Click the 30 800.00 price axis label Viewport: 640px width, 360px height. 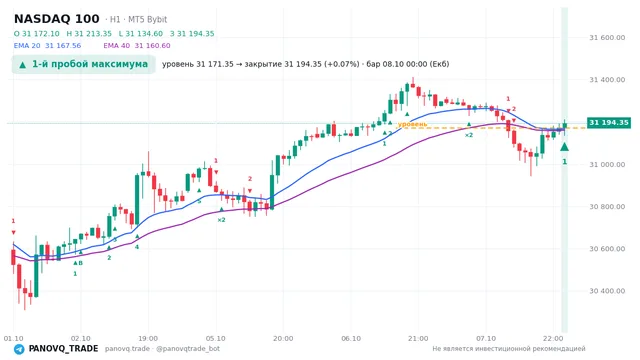click(607, 207)
